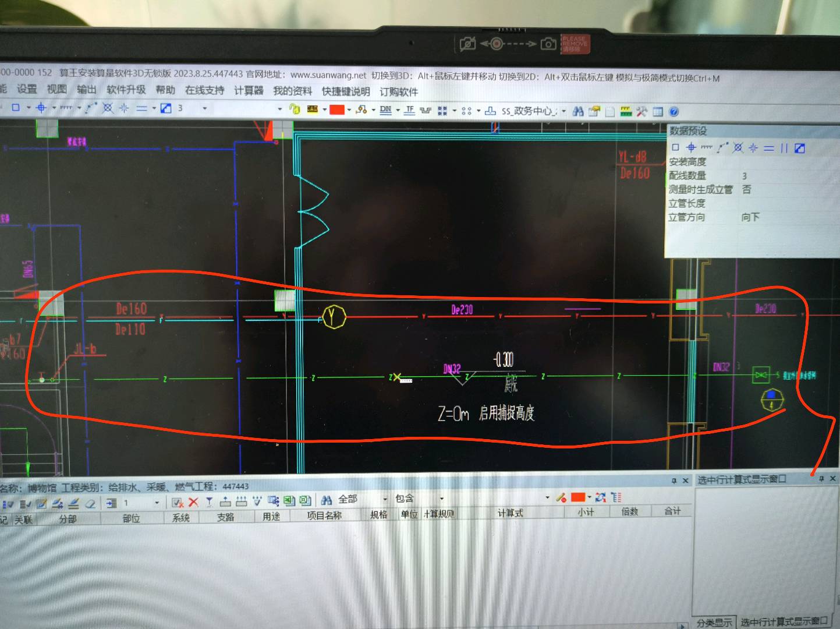Screen dimensions: 840x629
Task: Click the DN pipe size tool
Action: click(x=385, y=109)
